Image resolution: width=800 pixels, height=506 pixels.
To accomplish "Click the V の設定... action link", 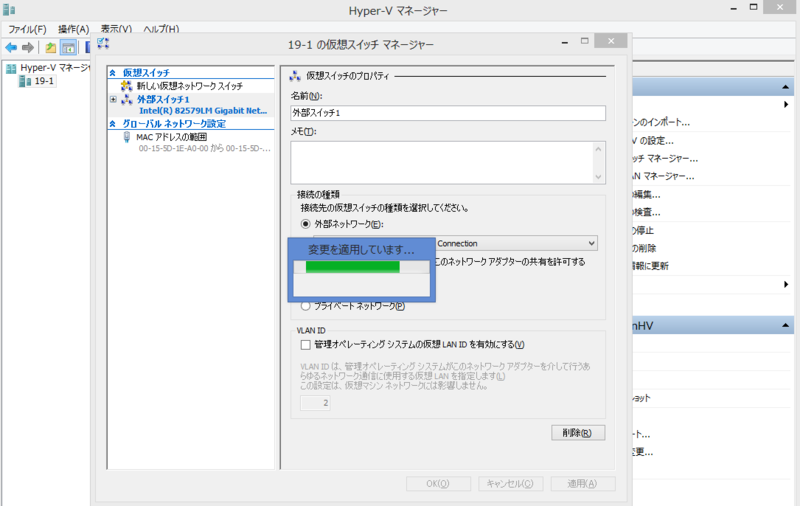I will coord(653,141).
